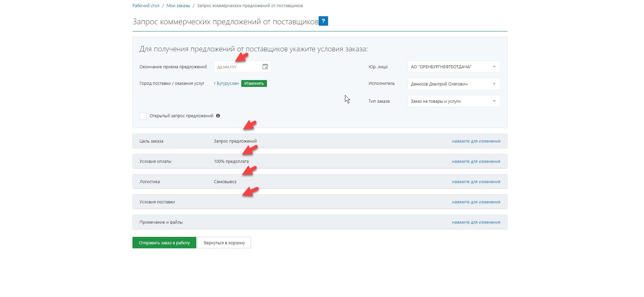The image size is (644, 297).
Task: Enable the Открытый запрос предложений checkbox
Action: tap(143, 116)
